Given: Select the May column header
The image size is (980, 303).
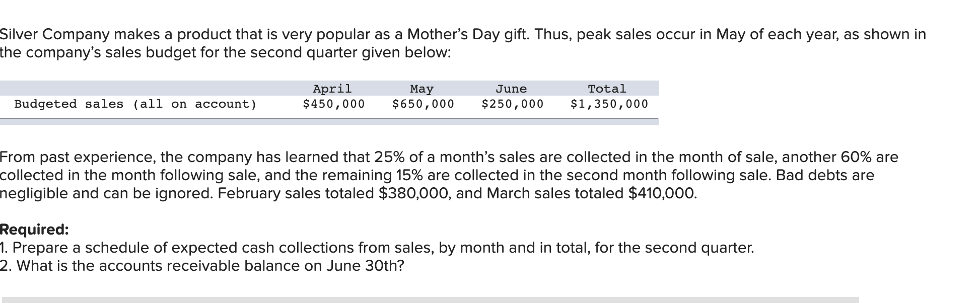Looking at the screenshot, I should (422, 89).
